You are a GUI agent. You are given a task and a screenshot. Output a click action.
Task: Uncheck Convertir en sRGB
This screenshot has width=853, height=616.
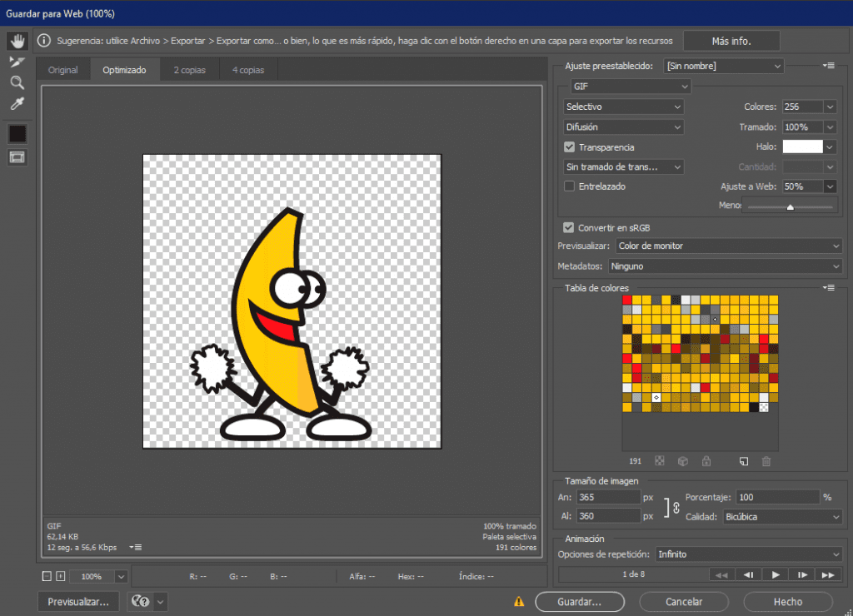pos(569,226)
